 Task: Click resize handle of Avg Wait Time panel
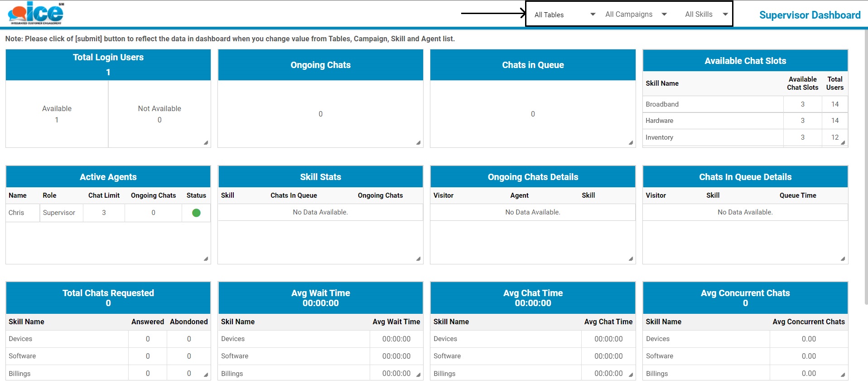tap(418, 375)
